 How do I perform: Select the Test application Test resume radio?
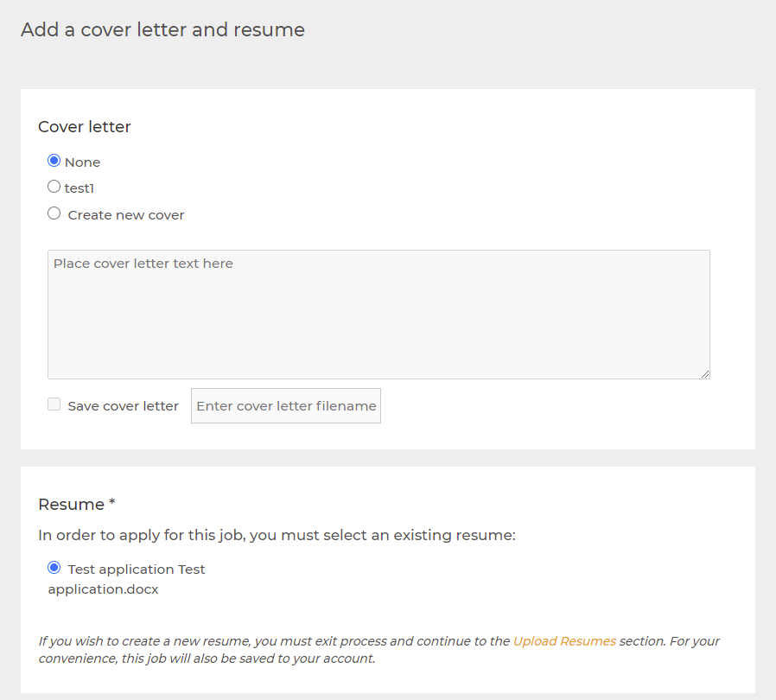click(x=54, y=568)
